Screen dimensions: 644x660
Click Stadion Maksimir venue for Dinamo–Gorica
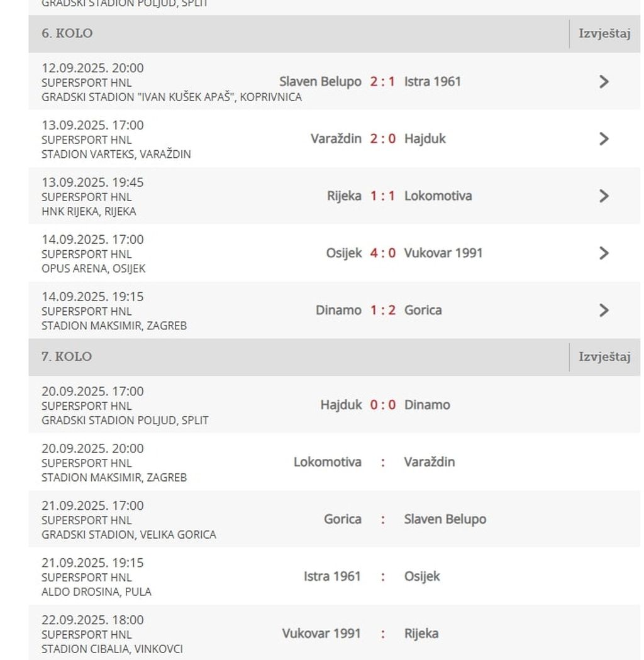tap(114, 326)
